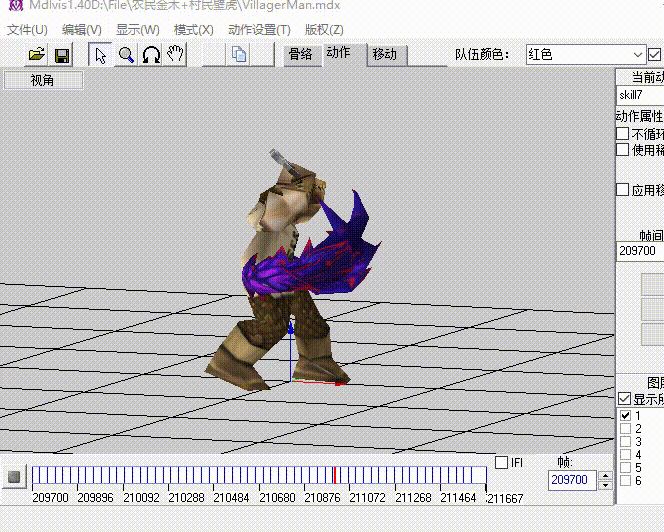Image resolution: width=664 pixels, height=532 pixels.
Task: Save the model with floppy disk icon
Action: tap(62, 55)
